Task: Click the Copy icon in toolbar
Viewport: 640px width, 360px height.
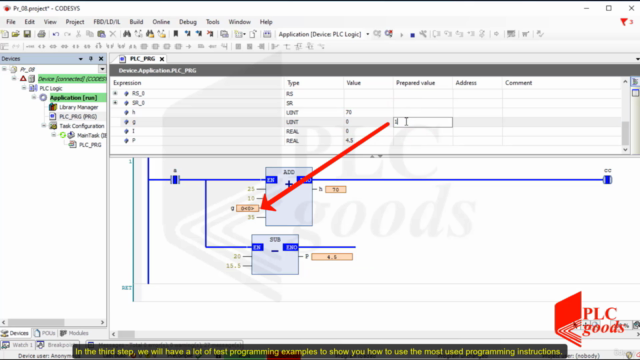Action: pos(90,34)
